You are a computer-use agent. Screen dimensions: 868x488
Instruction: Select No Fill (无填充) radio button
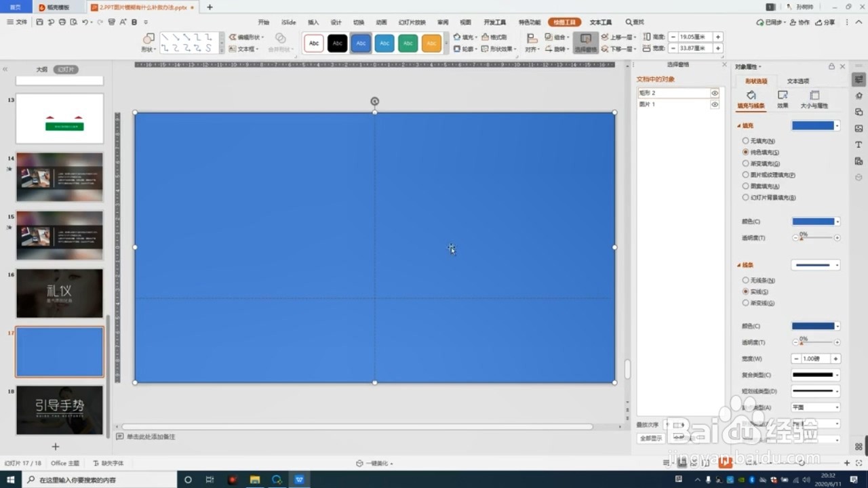(746, 141)
